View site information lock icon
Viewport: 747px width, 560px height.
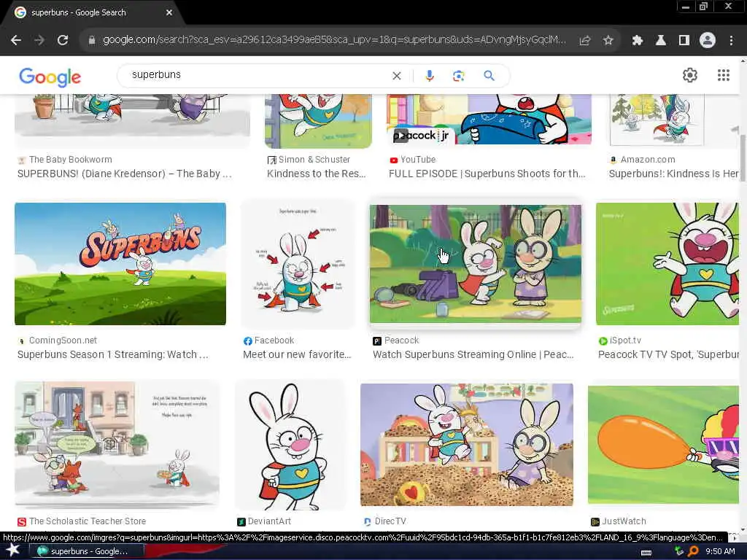[x=92, y=41]
